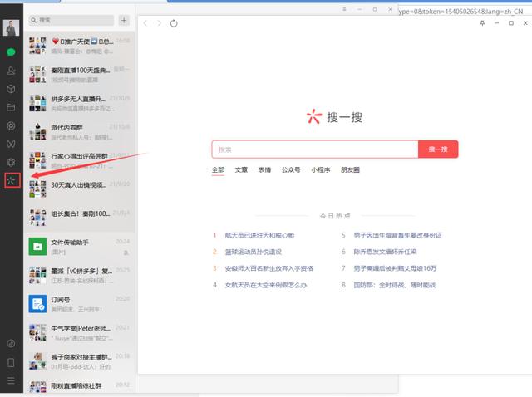
Task: Click the 搜一搜 search text input
Action: (x=315, y=149)
